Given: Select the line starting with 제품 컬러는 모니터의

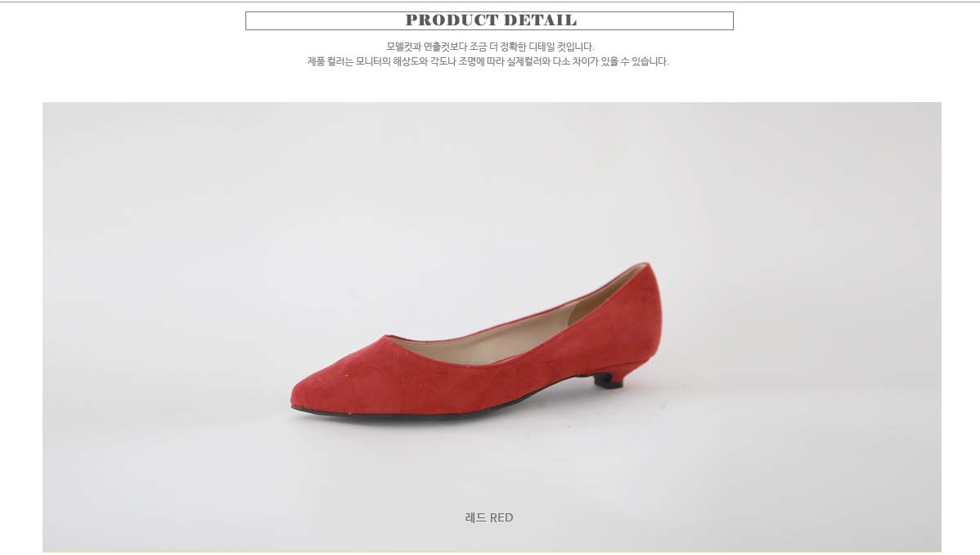Looking at the screenshot, I should point(488,61).
